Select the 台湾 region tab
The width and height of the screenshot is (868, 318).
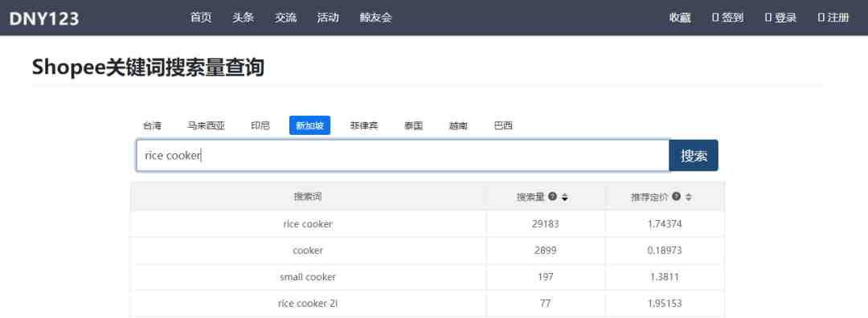coord(152,125)
